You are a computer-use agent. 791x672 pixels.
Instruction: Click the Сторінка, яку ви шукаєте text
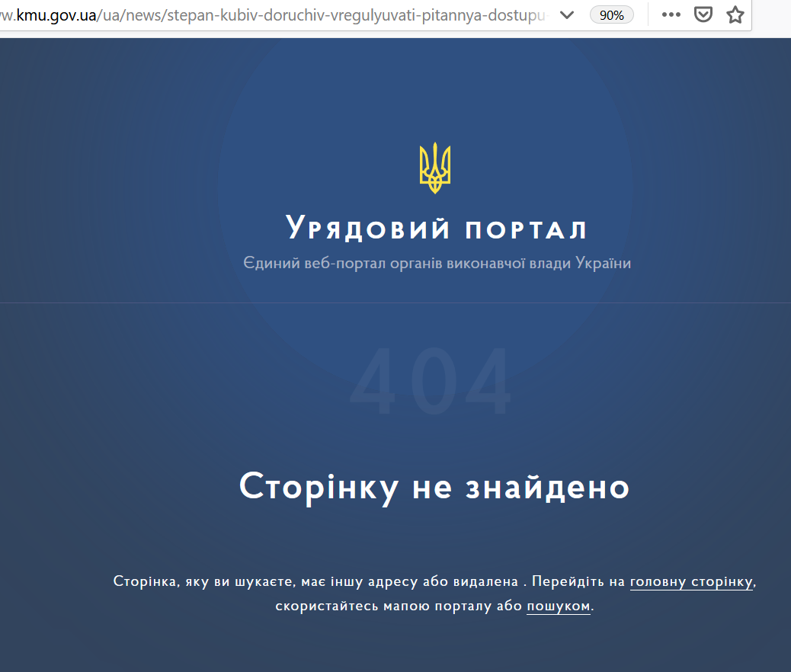(204, 582)
